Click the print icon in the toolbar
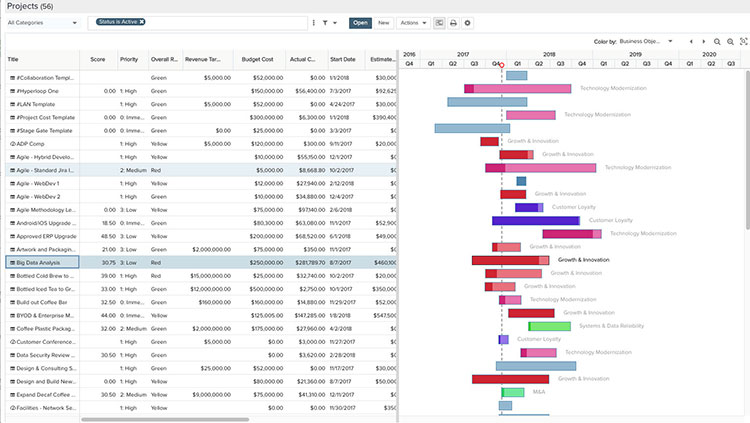The width and height of the screenshot is (750, 423). pyautogui.click(x=453, y=22)
